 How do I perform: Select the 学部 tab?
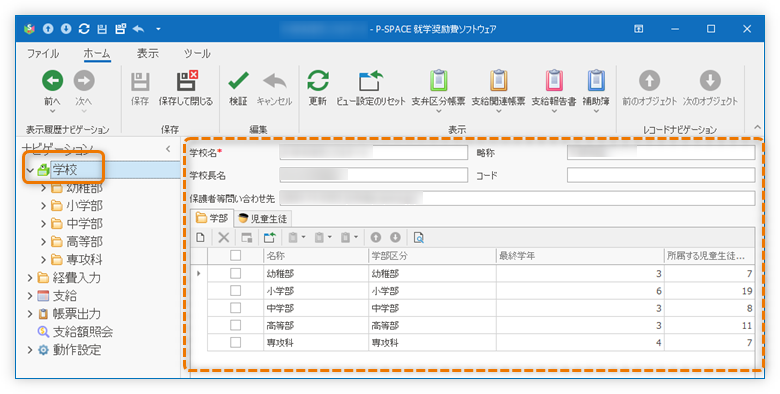(212, 218)
